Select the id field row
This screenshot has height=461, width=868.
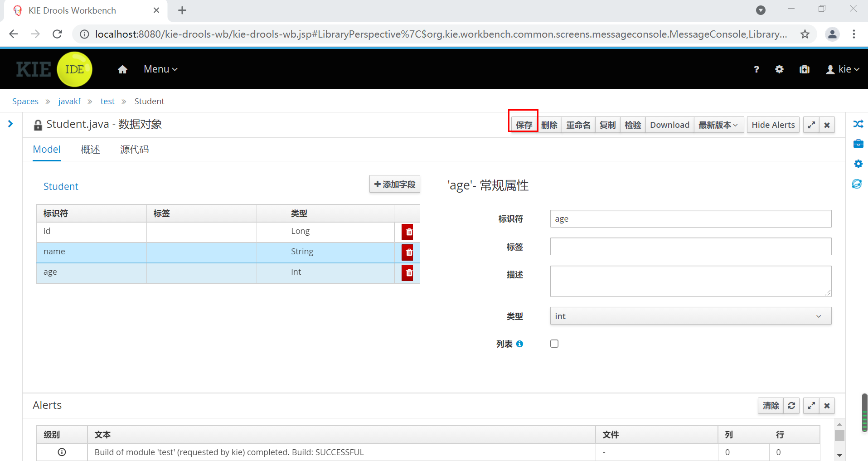coord(228,232)
